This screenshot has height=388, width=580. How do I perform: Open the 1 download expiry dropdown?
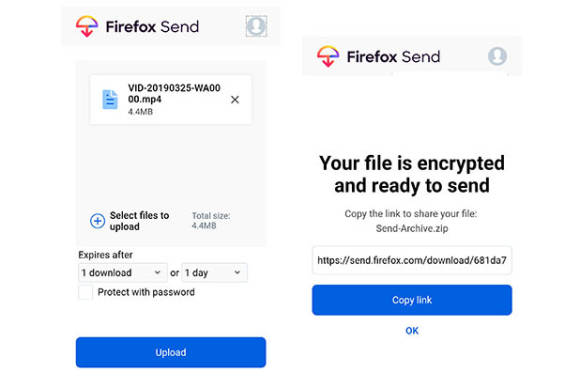123,273
